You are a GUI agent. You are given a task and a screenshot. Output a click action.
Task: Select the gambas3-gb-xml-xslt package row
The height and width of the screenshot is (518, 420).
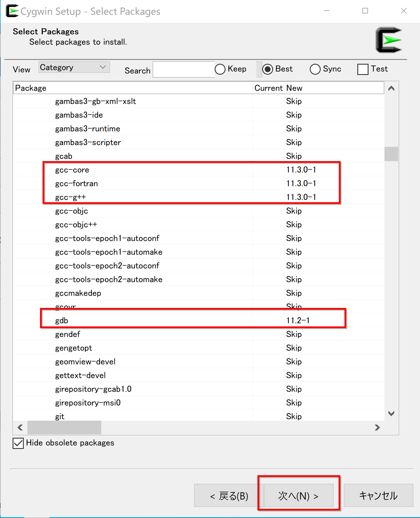coord(199,101)
